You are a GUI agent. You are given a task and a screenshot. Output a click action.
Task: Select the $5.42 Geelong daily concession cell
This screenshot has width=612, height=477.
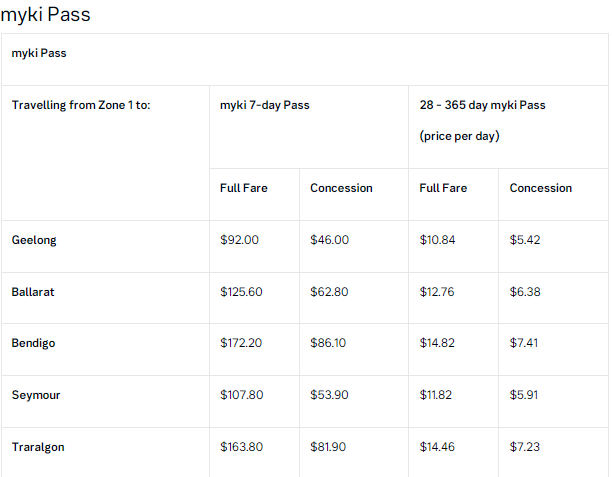pyautogui.click(x=525, y=240)
